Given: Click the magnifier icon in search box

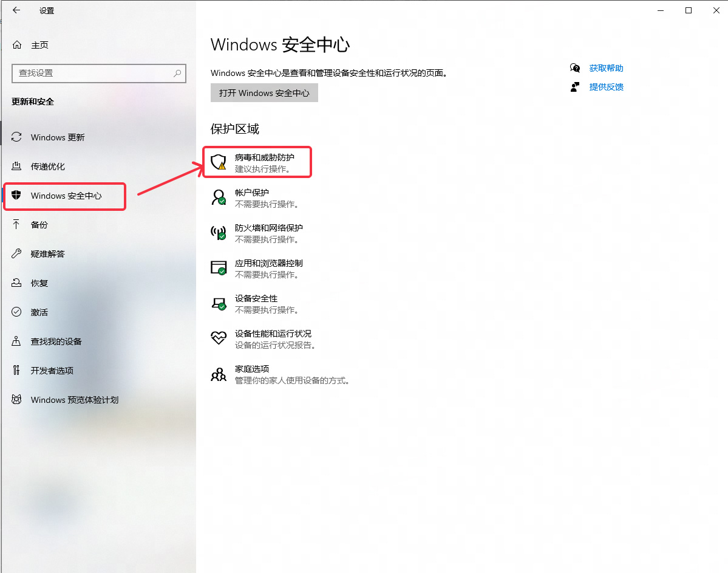Looking at the screenshot, I should point(177,74).
